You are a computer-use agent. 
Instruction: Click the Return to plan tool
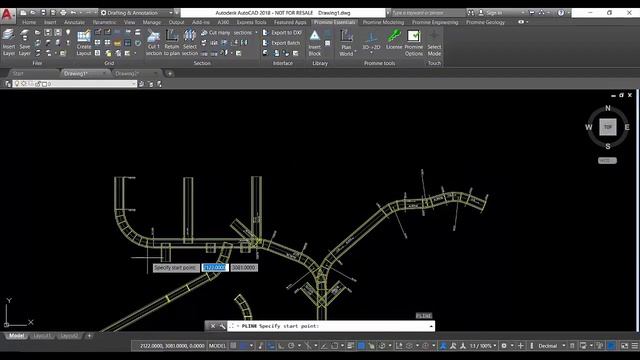coord(172,42)
